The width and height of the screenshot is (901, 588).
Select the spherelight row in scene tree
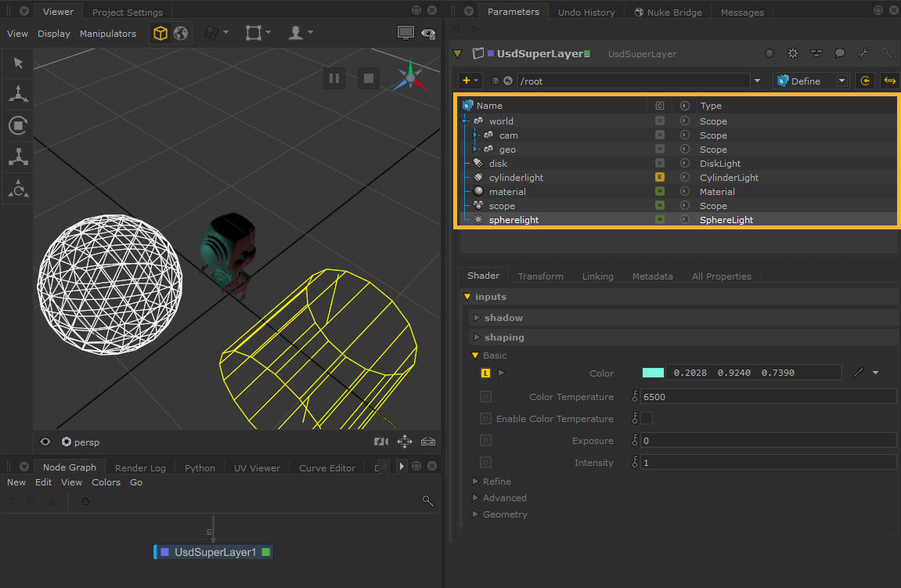(514, 220)
